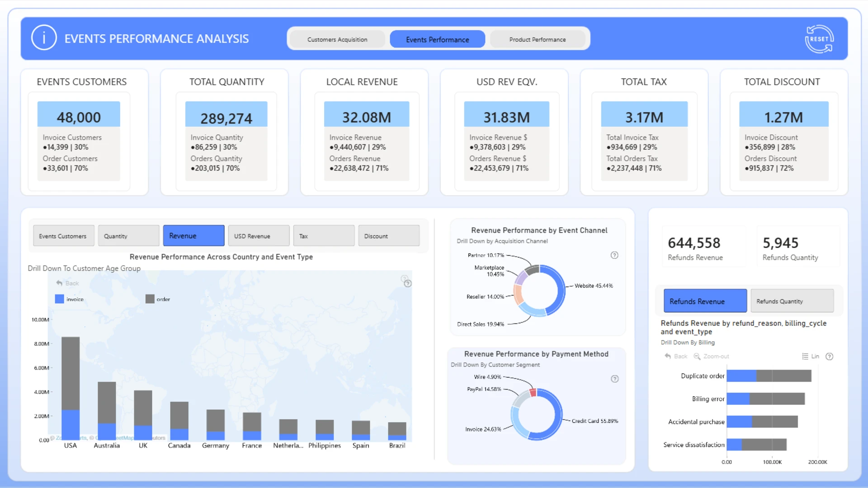This screenshot has height=488, width=868.
Task: Click the help icon on refunds chart
Action: 830,357
